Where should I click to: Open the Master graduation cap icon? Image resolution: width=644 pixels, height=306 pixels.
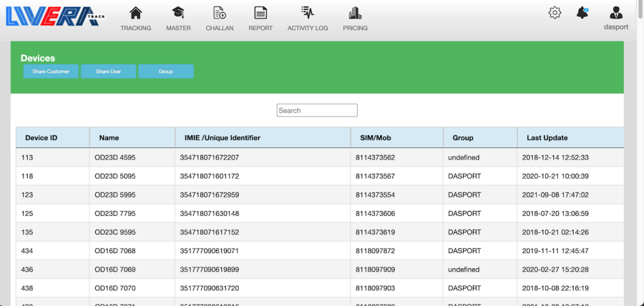coord(178,13)
